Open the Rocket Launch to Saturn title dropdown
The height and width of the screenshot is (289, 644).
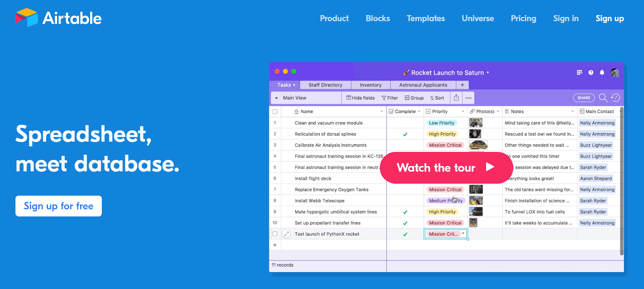pyautogui.click(x=488, y=73)
